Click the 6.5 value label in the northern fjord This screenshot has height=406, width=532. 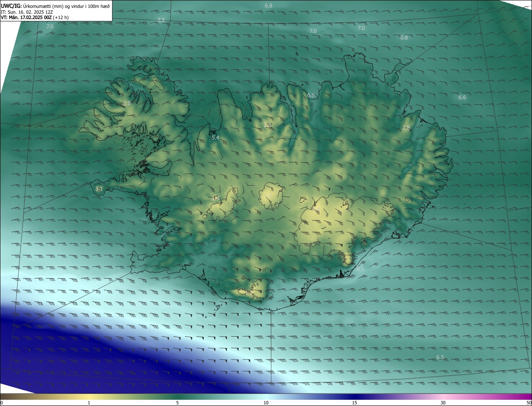pyautogui.click(x=311, y=95)
